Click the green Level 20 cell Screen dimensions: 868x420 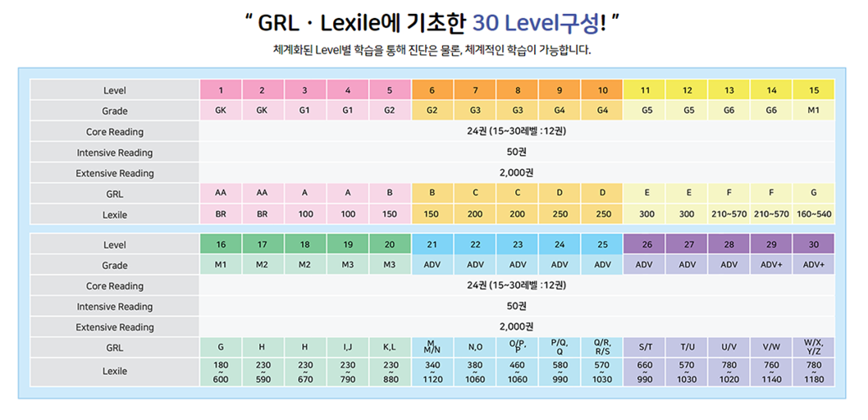point(391,244)
